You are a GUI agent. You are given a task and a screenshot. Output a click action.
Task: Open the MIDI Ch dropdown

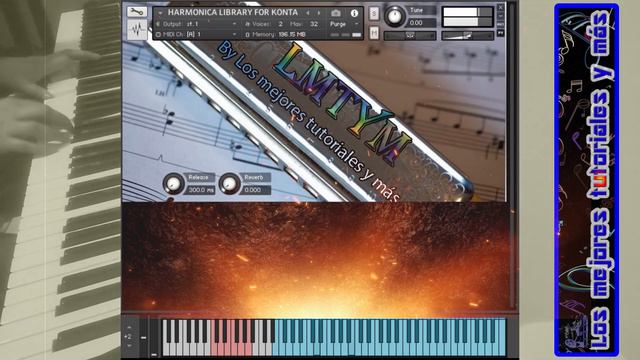234,34
